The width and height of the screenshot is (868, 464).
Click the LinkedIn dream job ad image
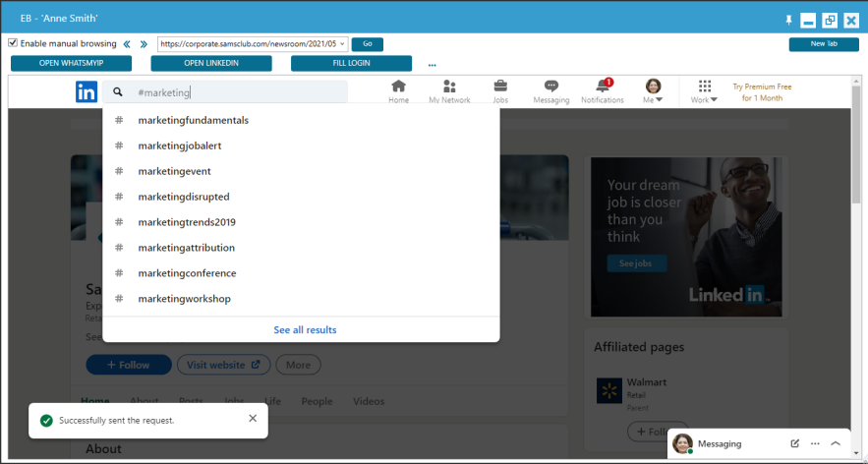pyautogui.click(x=686, y=237)
